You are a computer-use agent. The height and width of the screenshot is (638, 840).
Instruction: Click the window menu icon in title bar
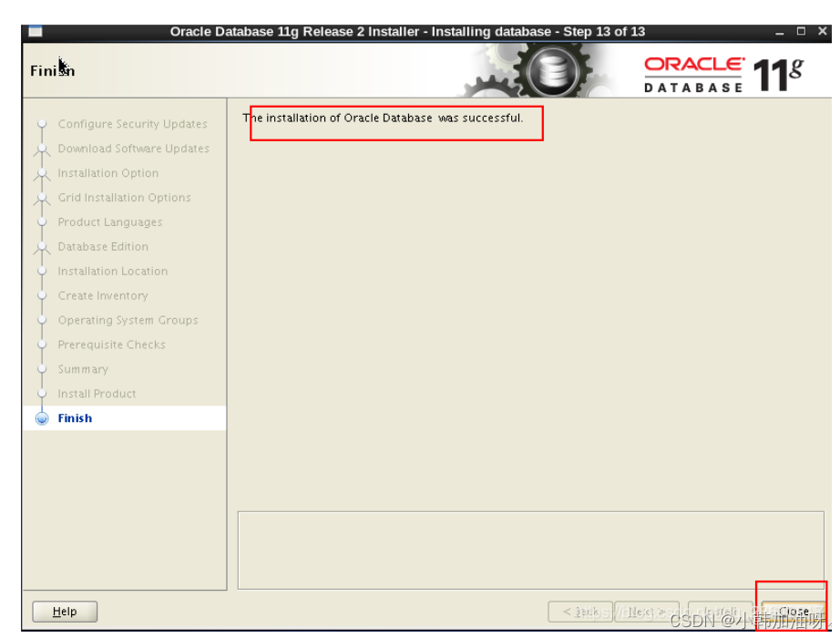click(36, 32)
